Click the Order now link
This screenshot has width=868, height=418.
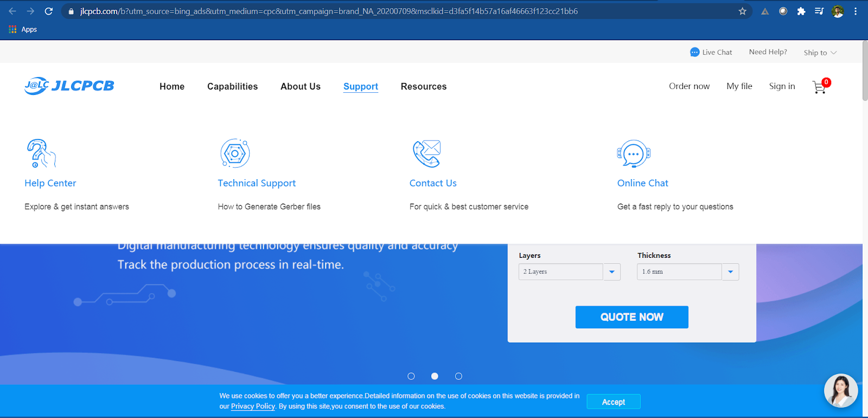coord(689,86)
